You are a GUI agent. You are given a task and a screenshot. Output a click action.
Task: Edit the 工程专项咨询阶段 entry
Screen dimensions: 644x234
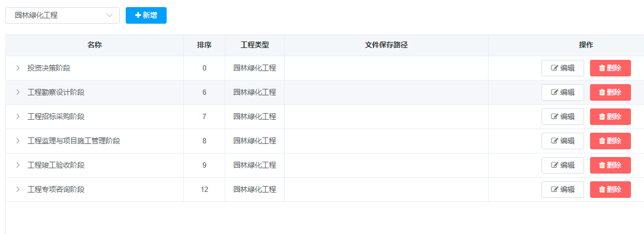click(562, 189)
